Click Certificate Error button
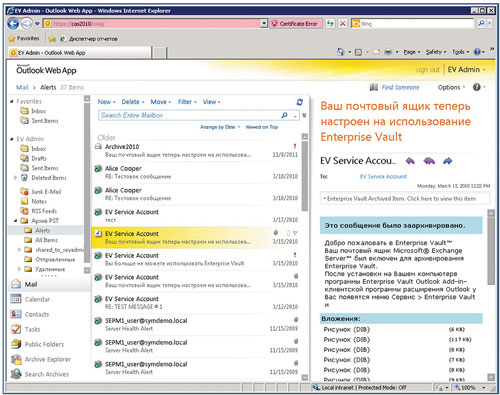 point(296,24)
